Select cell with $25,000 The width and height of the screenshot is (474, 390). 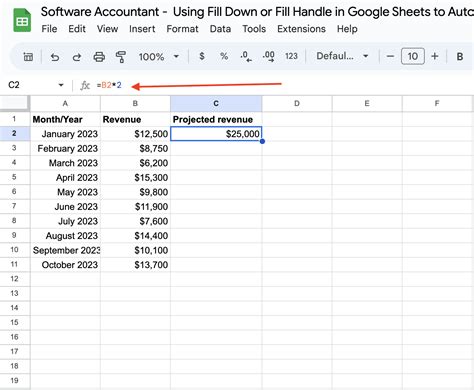[x=216, y=134]
